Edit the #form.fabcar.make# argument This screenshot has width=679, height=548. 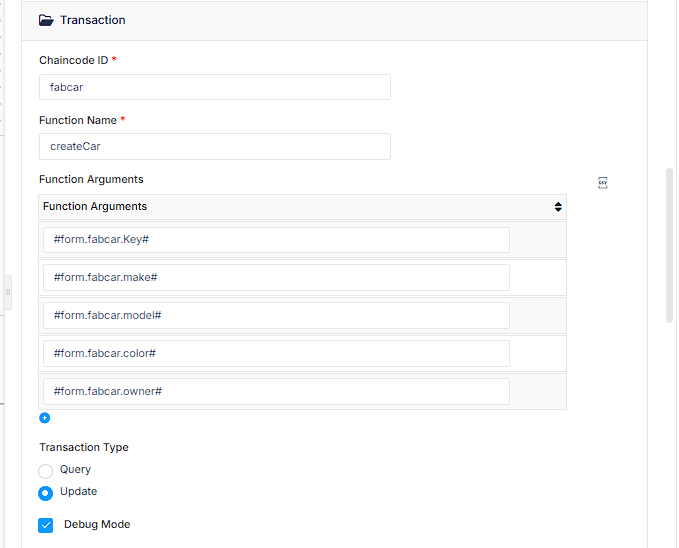(x=276, y=277)
